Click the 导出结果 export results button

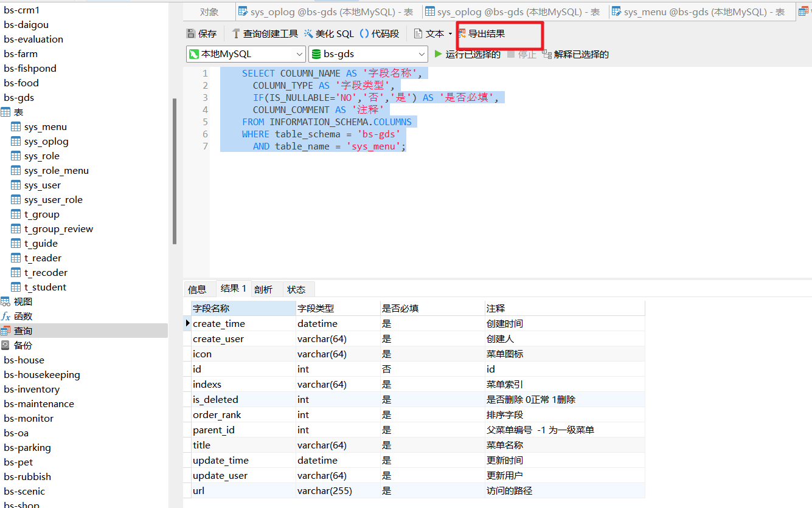[x=481, y=34]
